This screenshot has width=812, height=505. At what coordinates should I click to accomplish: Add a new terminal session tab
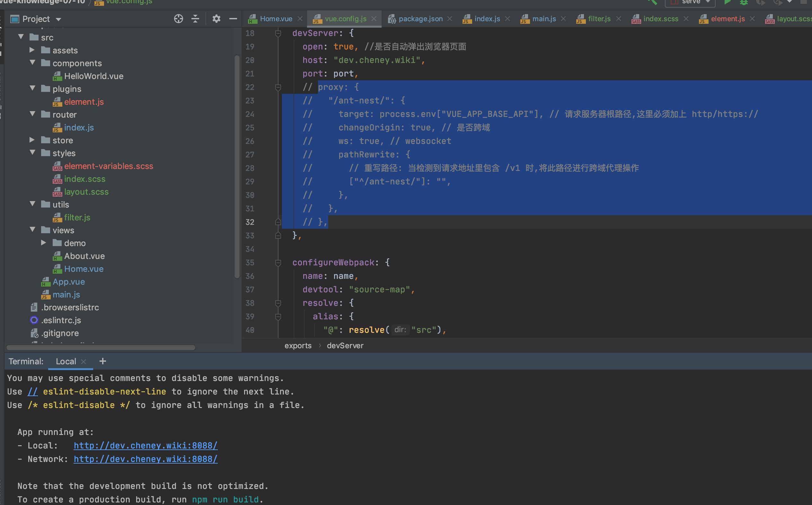click(102, 361)
